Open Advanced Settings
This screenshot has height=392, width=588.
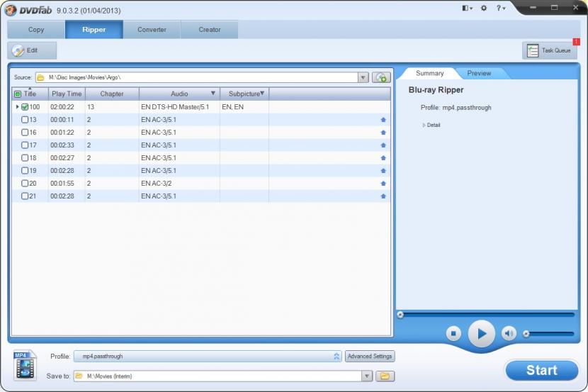pyautogui.click(x=369, y=357)
